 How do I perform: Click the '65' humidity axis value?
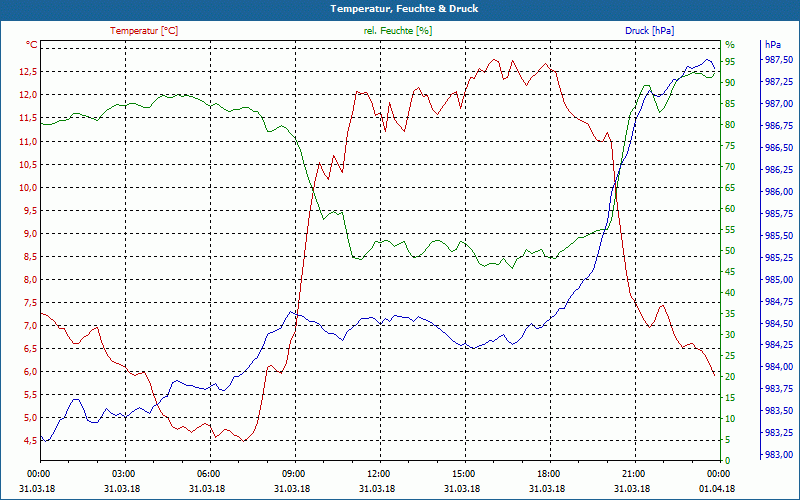pyautogui.click(x=730, y=188)
